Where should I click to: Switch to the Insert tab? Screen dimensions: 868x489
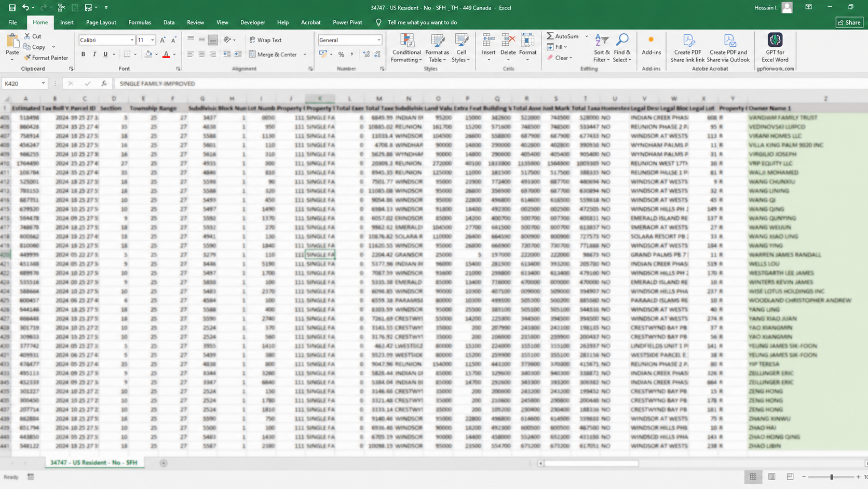66,22
